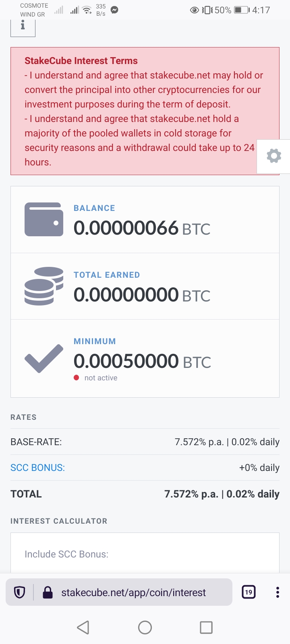The width and height of the screenshot is (290, 644).
Task: Tap the wallet balance icon
Action: coord(44,219)
